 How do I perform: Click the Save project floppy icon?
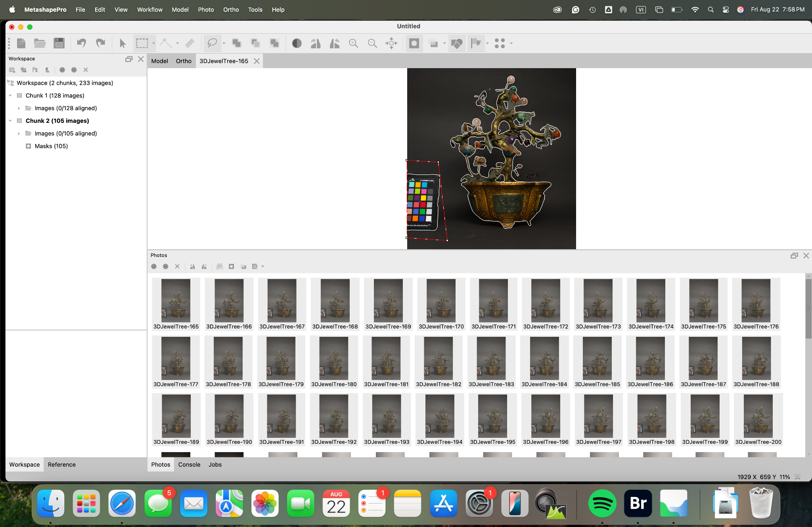[59, 43]
